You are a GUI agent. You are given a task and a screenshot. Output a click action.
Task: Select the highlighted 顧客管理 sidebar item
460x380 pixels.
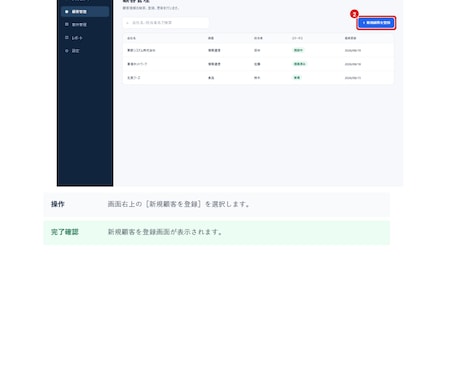coord(85,12)
